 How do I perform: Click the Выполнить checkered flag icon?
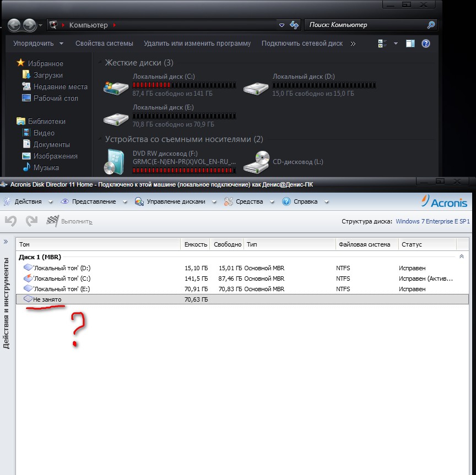click(52, 221)
